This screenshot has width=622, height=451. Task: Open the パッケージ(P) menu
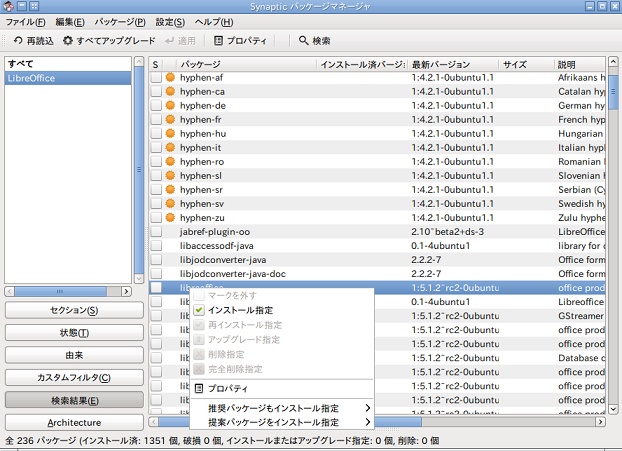click(120, 22)
